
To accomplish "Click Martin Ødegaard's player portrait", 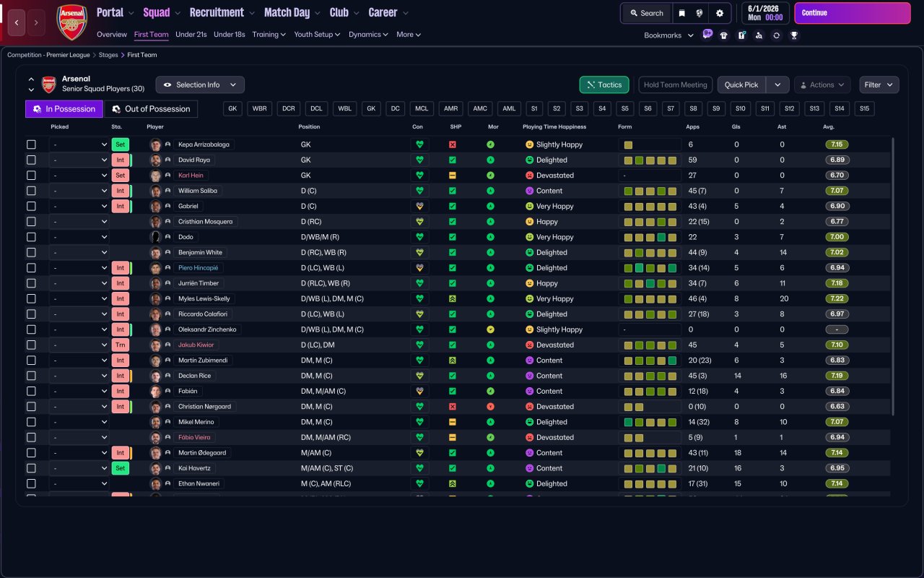I will pyautogui.click(x=155, y=453).
